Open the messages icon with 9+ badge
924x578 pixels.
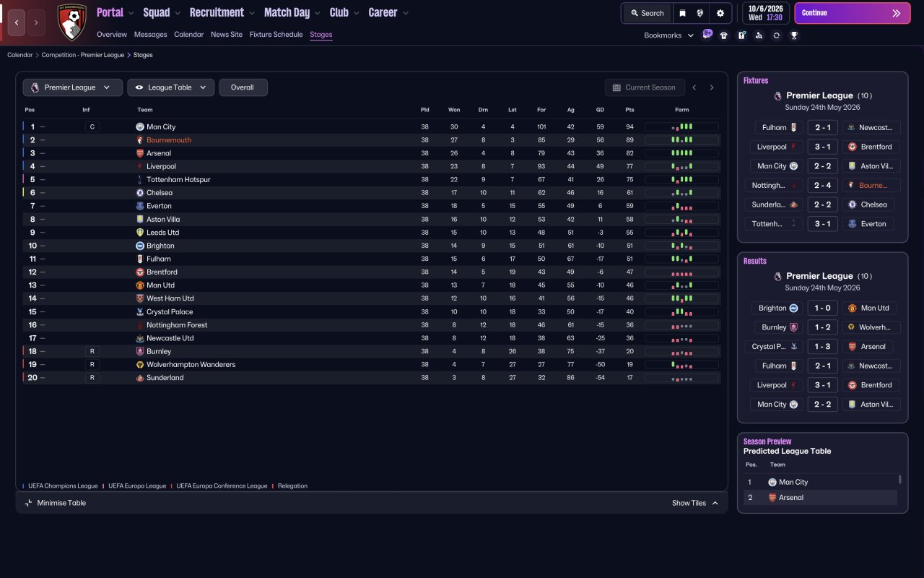click(x=707, y=34)
